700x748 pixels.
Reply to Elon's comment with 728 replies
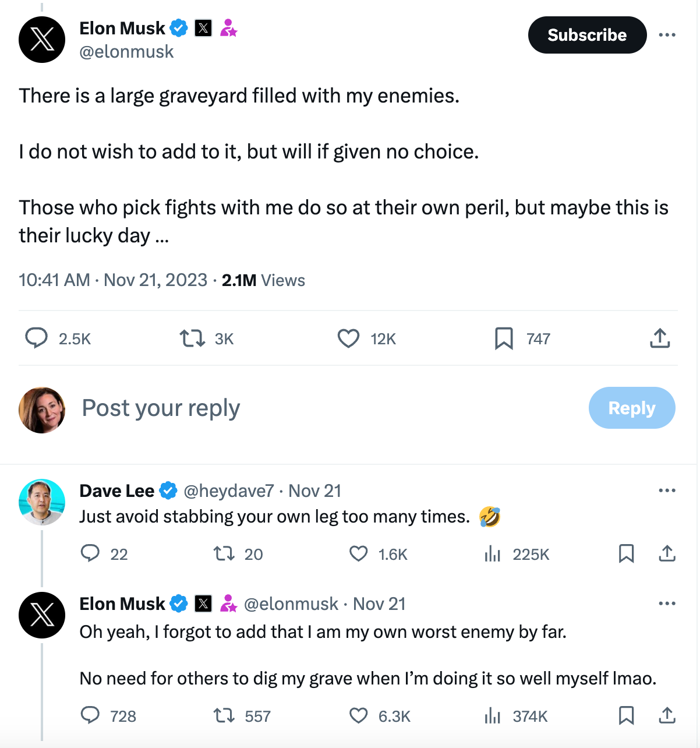tap(90, 715)
